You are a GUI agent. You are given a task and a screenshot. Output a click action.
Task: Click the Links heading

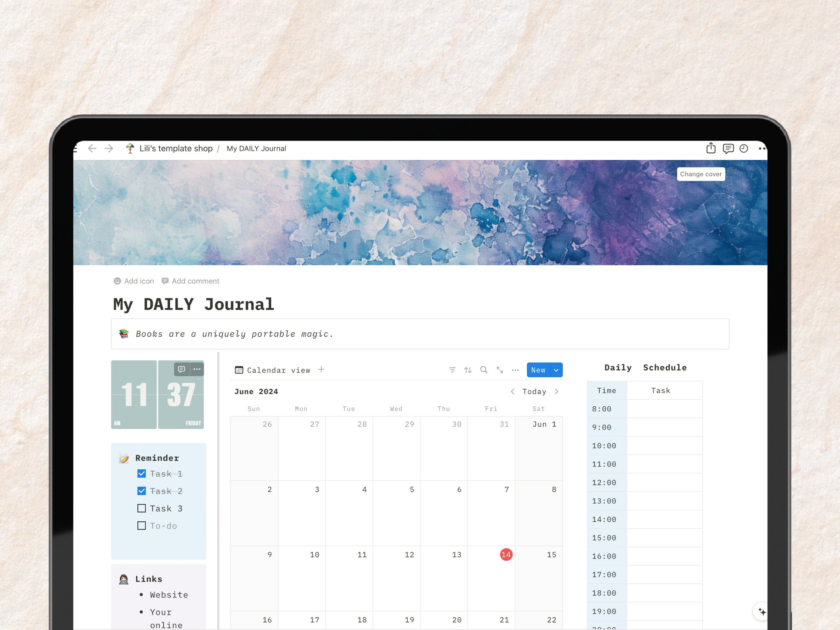(149, 579)
